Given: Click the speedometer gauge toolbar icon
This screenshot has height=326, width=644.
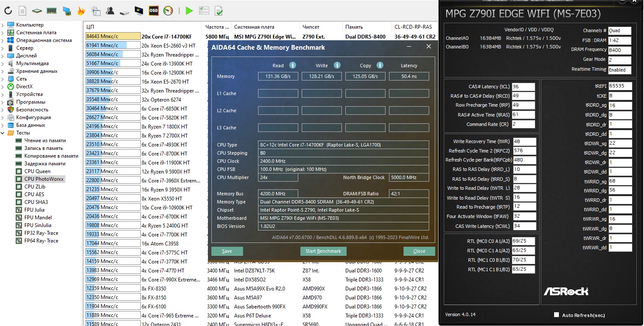Looking at the screenshot, I should 168,11.
